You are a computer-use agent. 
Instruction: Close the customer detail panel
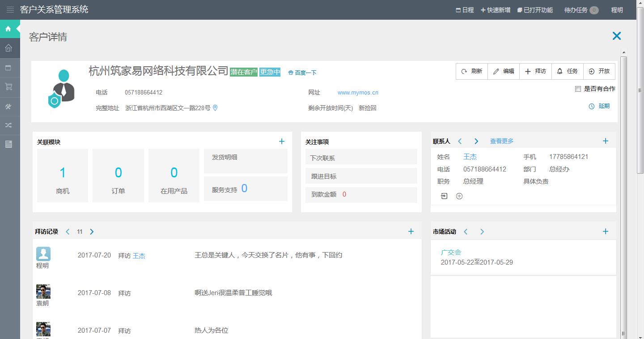617,36
